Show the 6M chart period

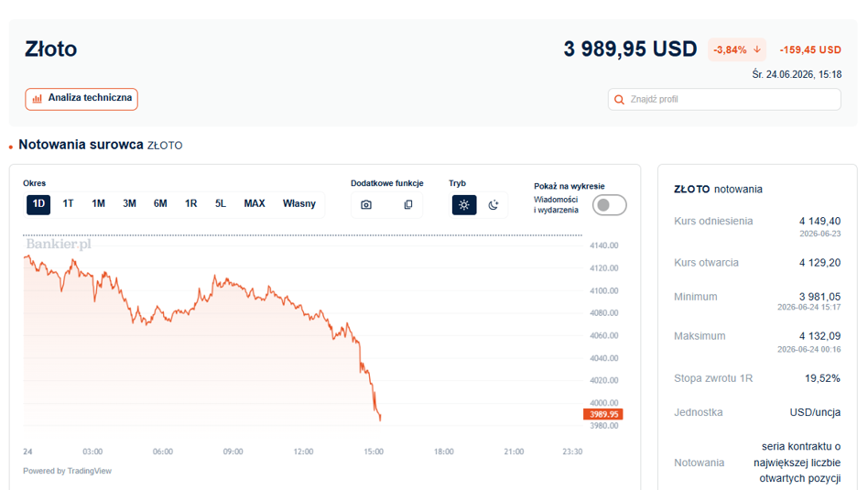click(x=160, y=203)
